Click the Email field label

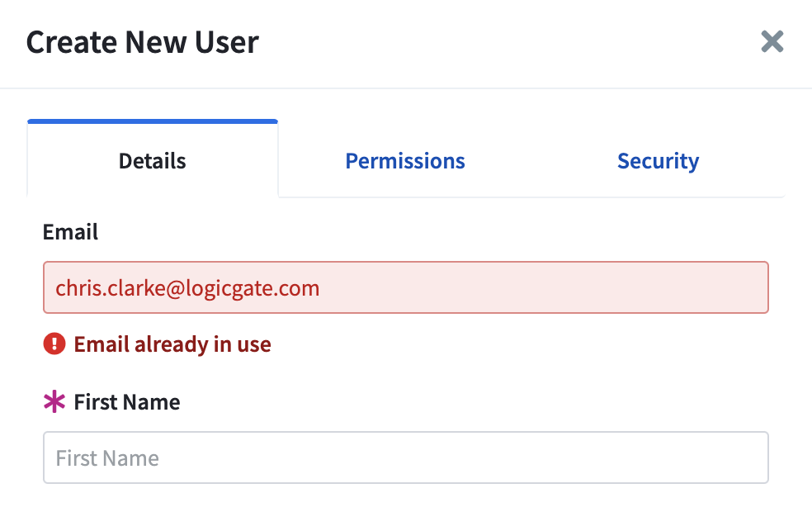pyautogui.click(x=70, y=232)
